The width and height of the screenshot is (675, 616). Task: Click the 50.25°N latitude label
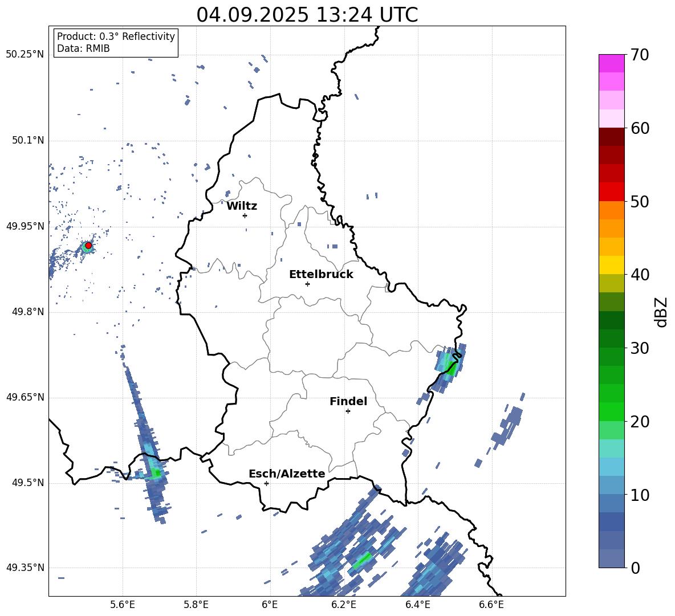point(25,55)
